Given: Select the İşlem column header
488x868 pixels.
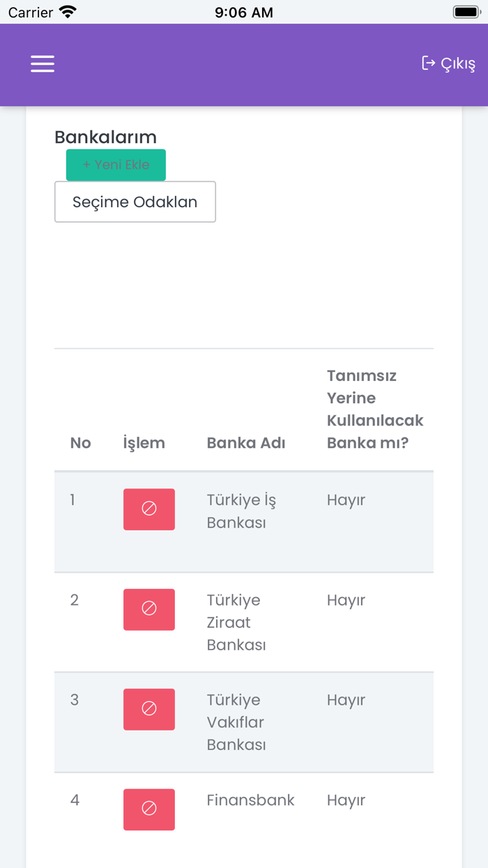Looking at the screenshot, I should [x=144, y=443].
